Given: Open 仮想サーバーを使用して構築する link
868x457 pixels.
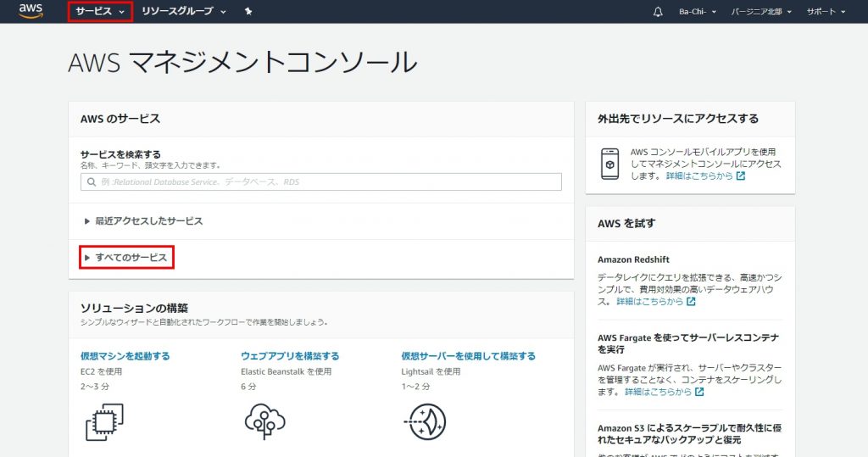Looking at the screenshot, I should pyautogui.click(x=468, y=355).
